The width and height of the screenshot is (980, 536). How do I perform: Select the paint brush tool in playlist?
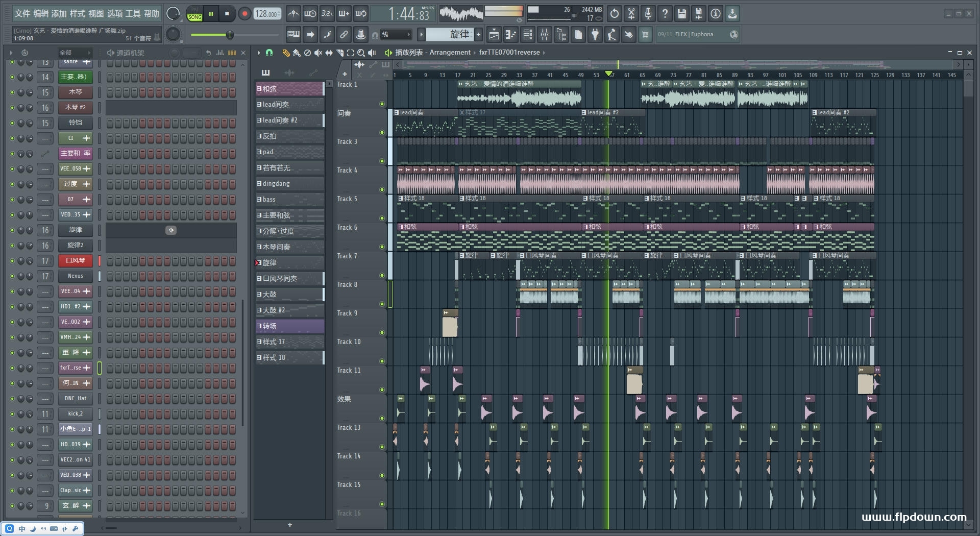pyautogui.click(x=296, y=53)
